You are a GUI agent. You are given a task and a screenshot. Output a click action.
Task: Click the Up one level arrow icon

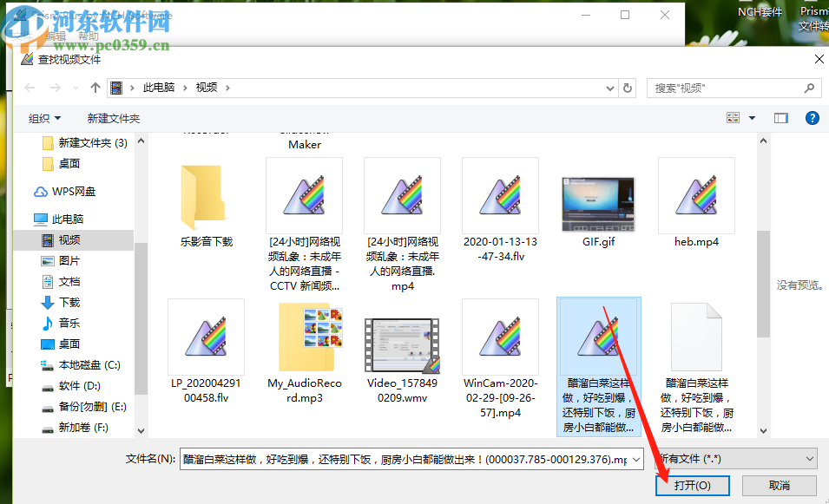95,88
